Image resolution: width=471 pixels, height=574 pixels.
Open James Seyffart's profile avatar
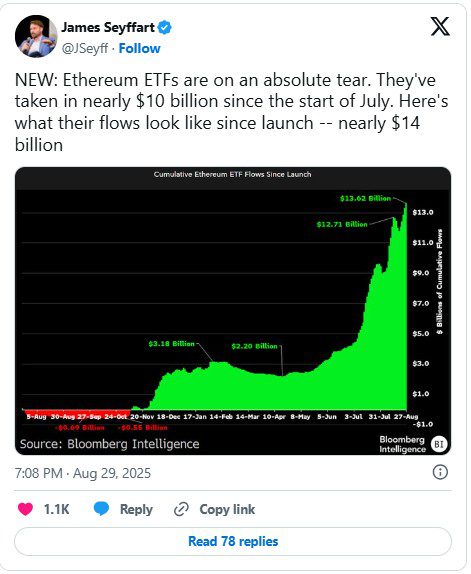36,36
